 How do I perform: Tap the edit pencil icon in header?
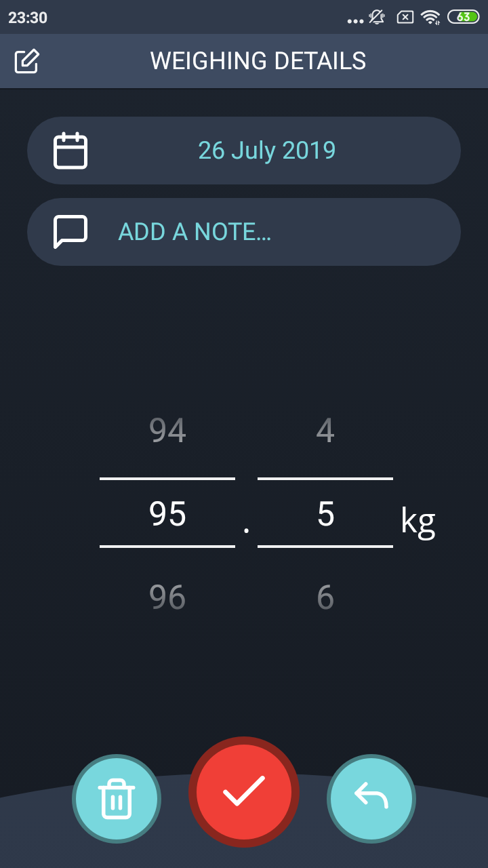coord(27,61)
